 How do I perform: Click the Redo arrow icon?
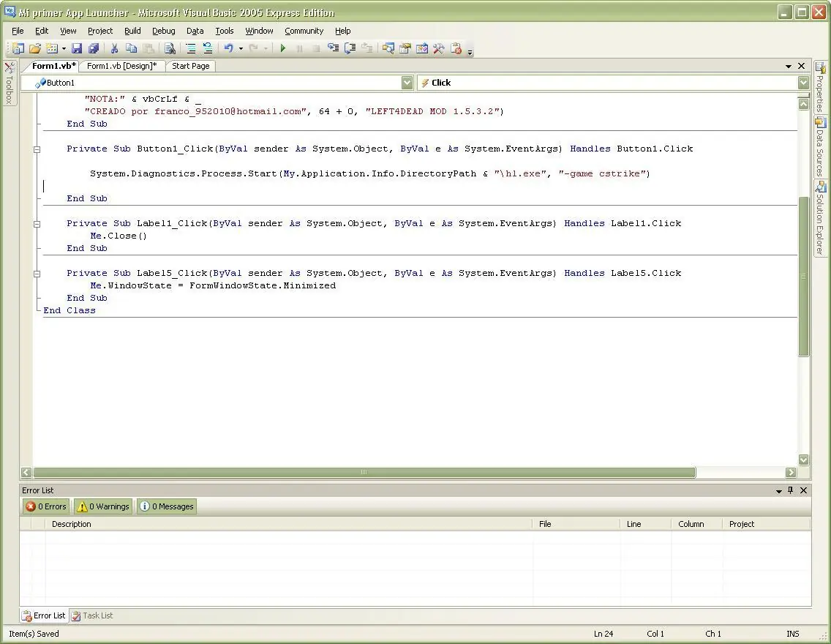(254, 49)
